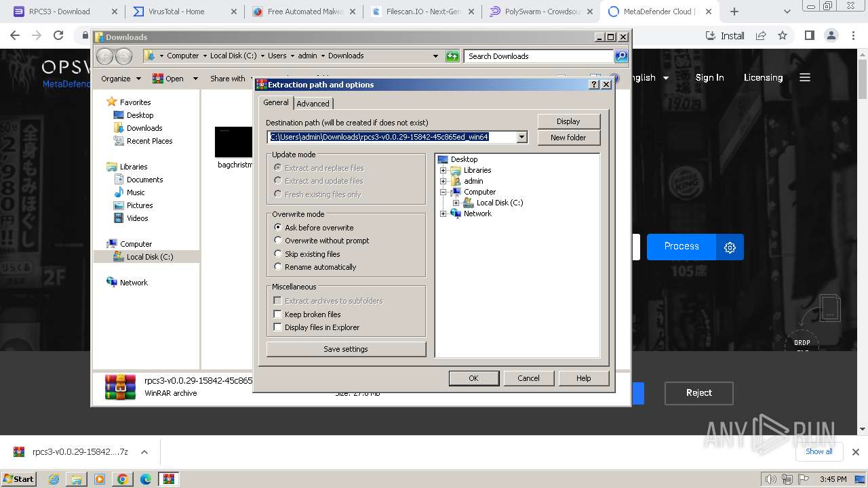This screenshot has height=488, width=868.
Task: Click the Search Downloads field
Action: pos(539,56)
